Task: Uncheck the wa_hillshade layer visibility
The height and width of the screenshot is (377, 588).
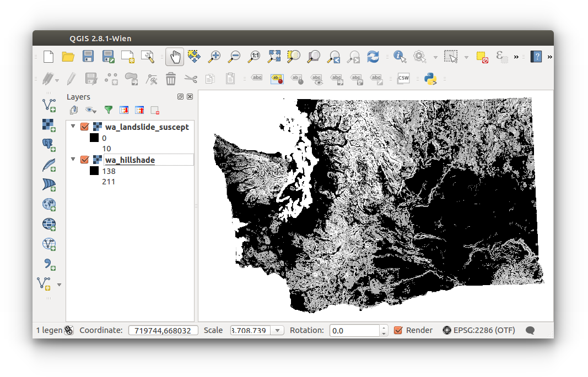Action: point(84,159)
